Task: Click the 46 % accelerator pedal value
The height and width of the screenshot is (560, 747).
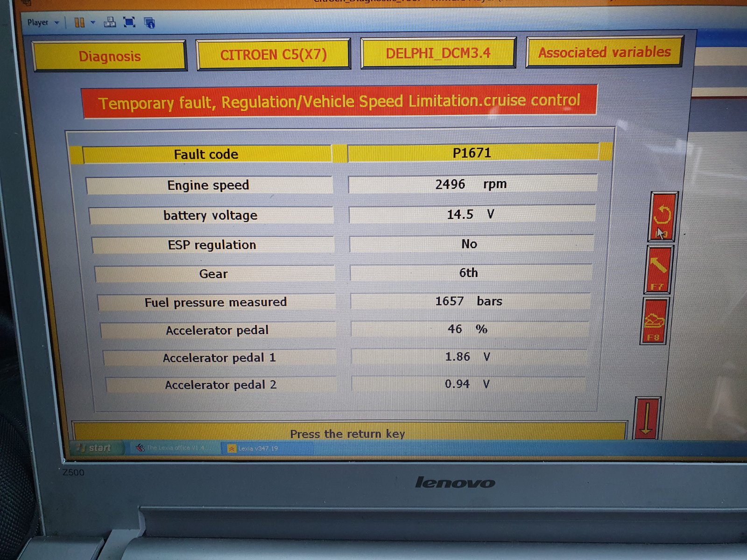Action: click(x=469, y=329)
